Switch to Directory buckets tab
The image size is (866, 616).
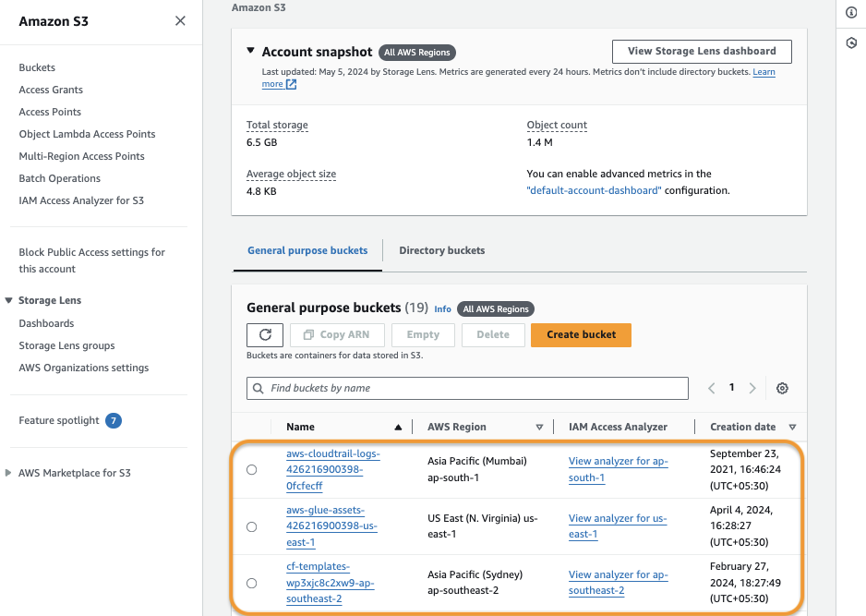click(442, 250)
